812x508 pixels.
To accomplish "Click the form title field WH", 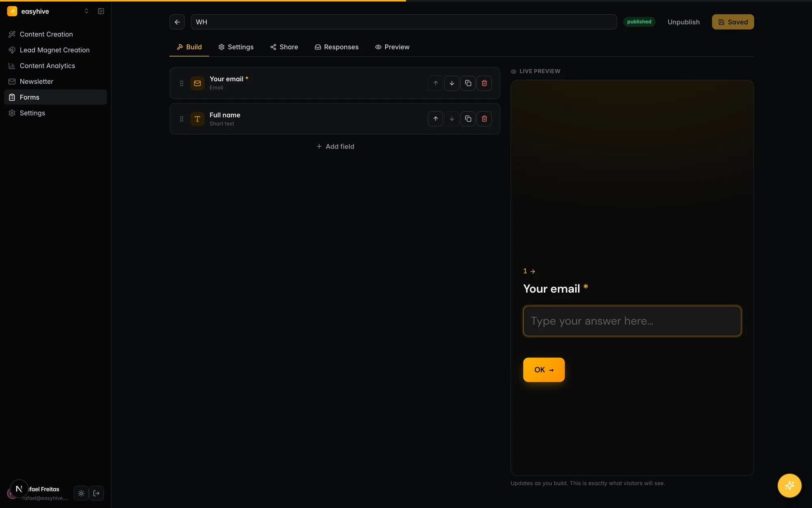I will (x=404, y=22).
